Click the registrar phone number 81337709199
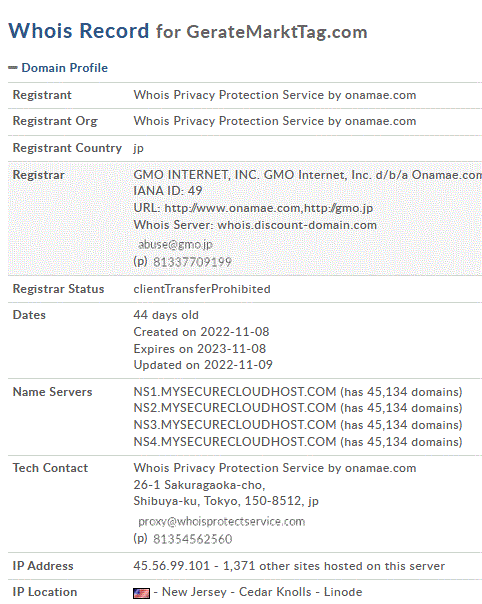Viewport: 482px width, 604px height. point(192,262)
